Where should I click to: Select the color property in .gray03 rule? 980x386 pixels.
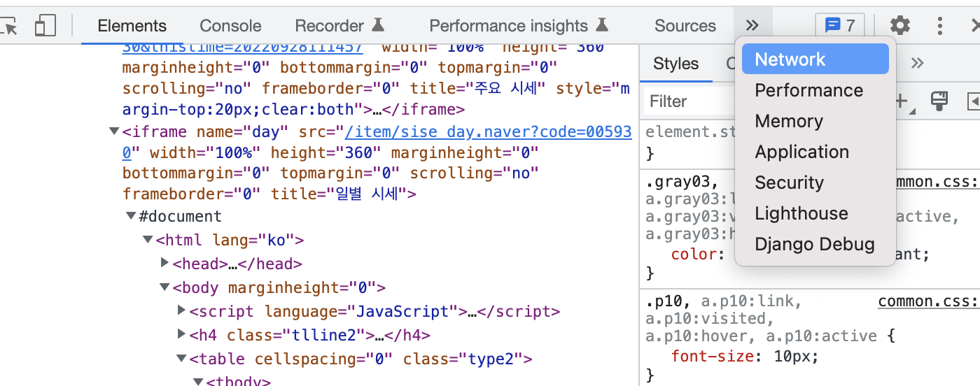[x=694, y=254]
